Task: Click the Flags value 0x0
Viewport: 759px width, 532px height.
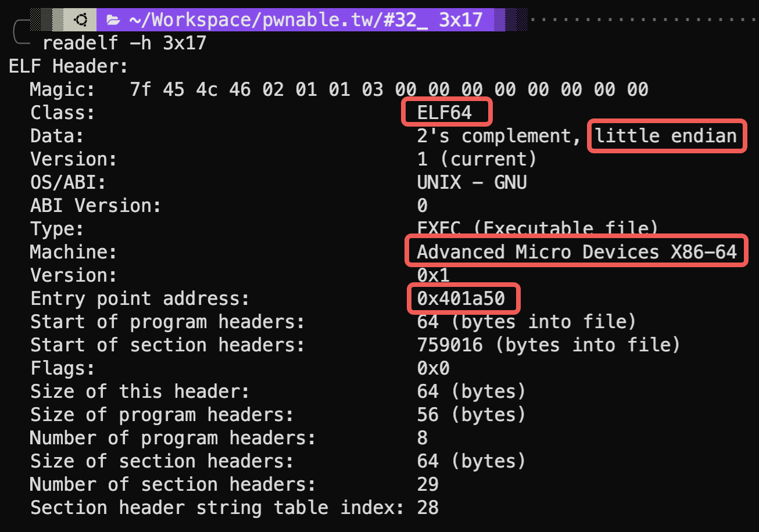Action: [433, 368]
